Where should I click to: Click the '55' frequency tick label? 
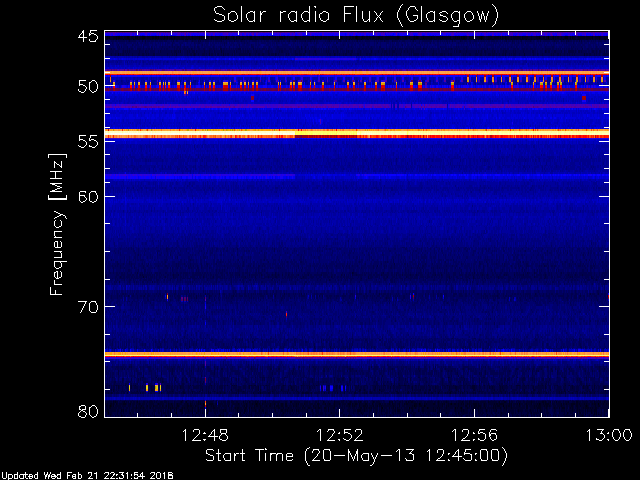[88, 142]
